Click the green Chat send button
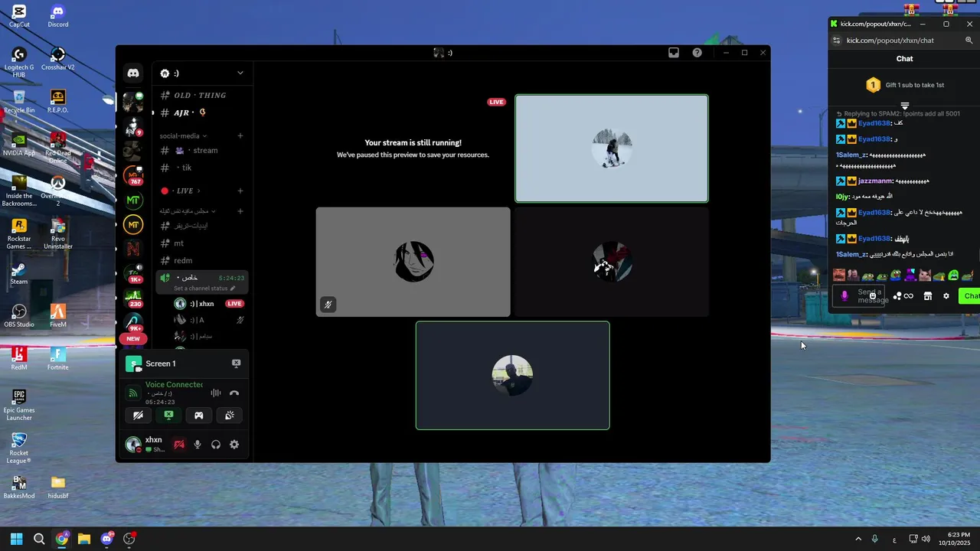The image size is (980, 551). [x=971, y=296]
